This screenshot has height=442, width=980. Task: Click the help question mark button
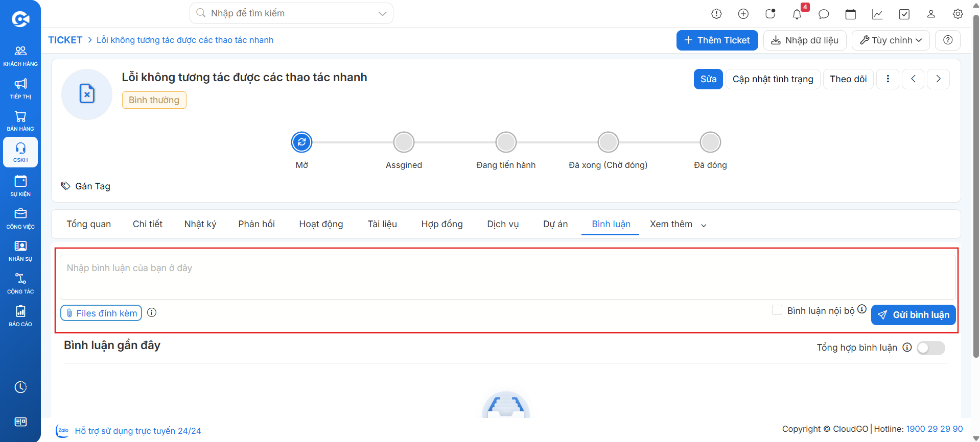948,40
